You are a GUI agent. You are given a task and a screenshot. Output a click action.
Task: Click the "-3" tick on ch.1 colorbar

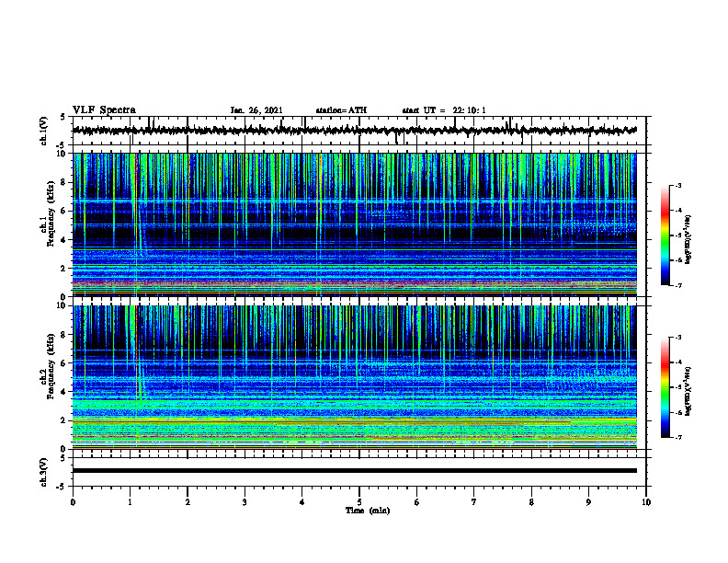[x=677, y=185]
